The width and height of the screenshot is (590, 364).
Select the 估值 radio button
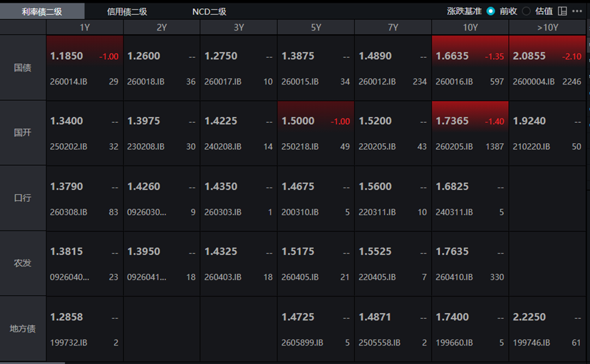[x=526, y=12]
